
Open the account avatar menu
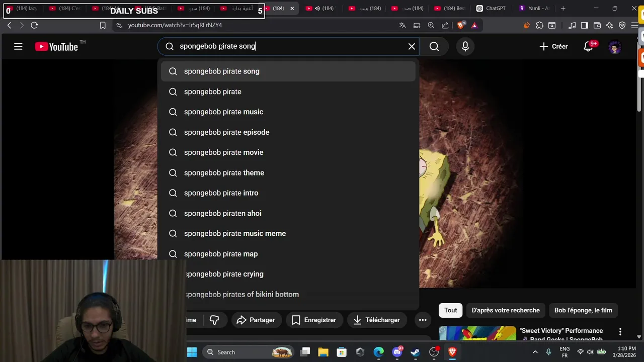coord(615,47)
